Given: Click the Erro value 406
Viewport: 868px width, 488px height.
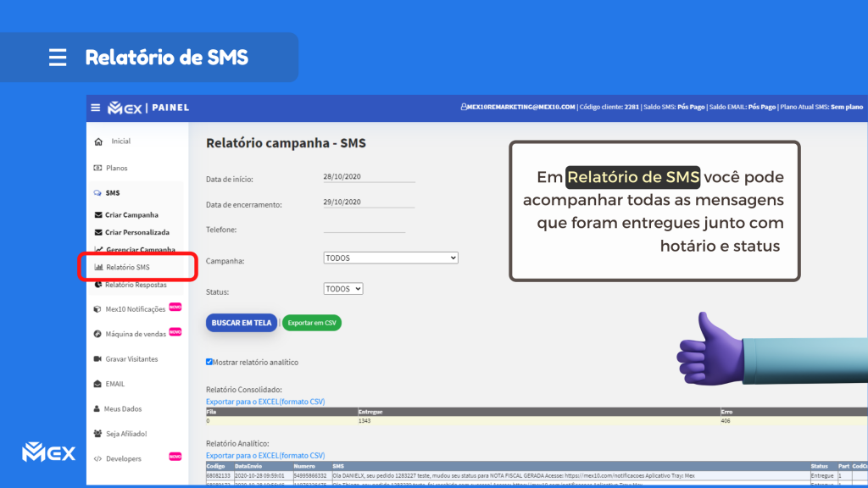Looking at the screenshot, I should (x=726, y=420).
